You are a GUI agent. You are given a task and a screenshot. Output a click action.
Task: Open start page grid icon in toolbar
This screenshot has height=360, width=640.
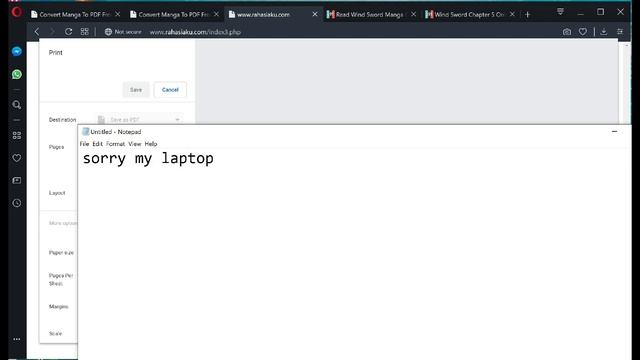click(84, 31)
